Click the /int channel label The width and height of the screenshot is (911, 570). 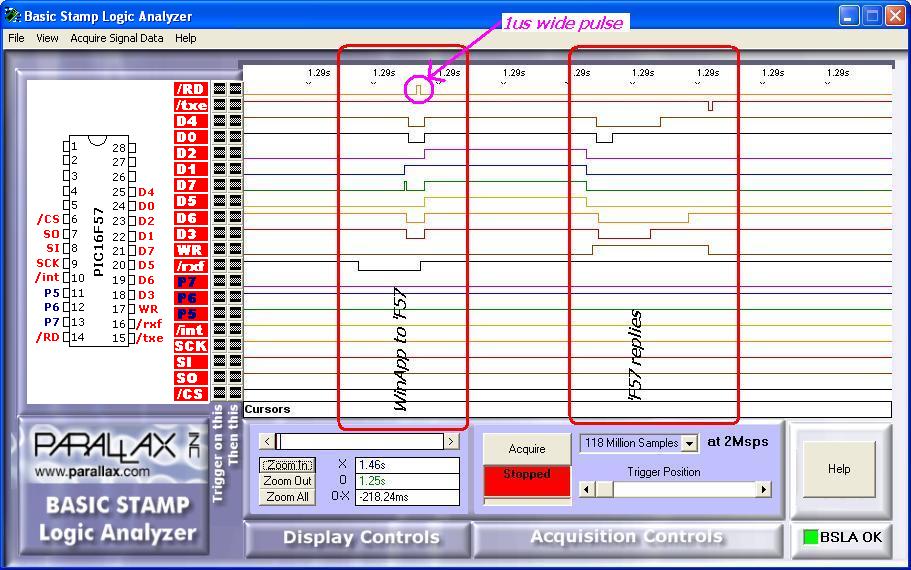click(191, 330)
